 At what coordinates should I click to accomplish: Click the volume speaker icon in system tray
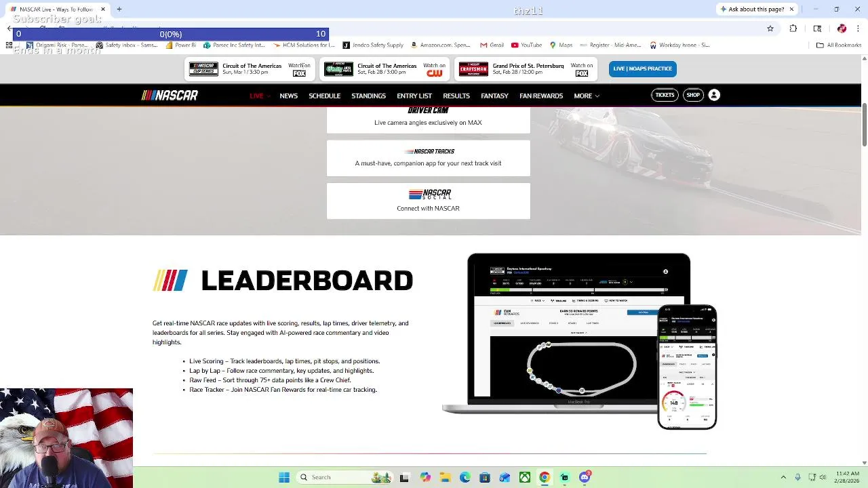point(823,477)
